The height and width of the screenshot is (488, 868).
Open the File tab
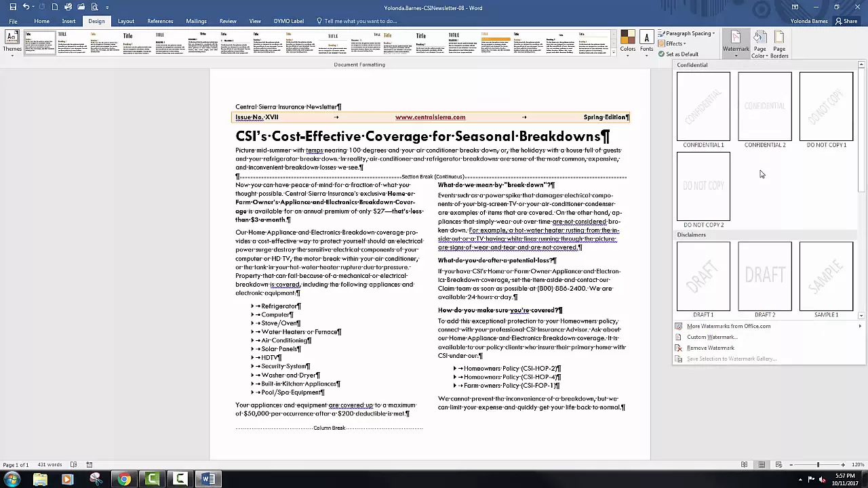pyautogui.click(x=13, y=21)
